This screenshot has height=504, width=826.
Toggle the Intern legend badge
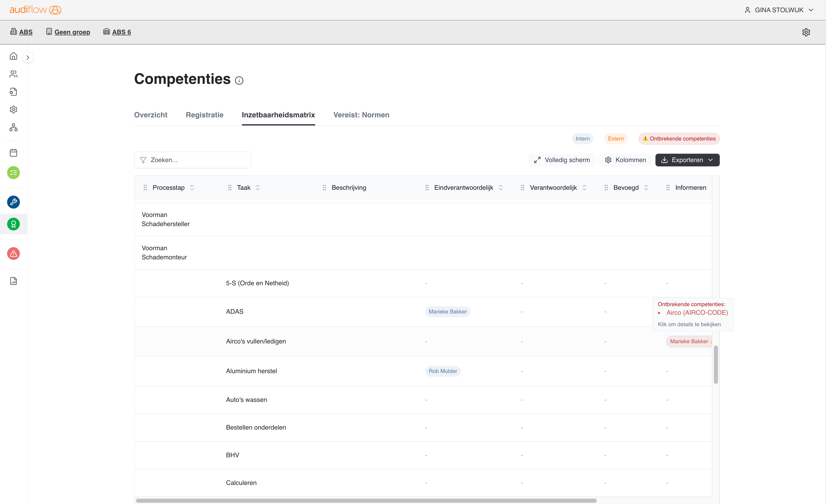point(582,139)
